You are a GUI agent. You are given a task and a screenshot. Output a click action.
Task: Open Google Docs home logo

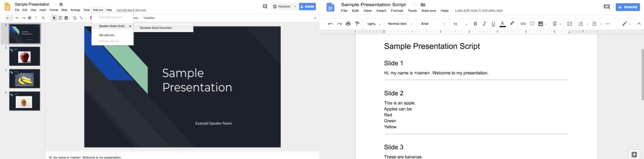[x=330, y=7]
